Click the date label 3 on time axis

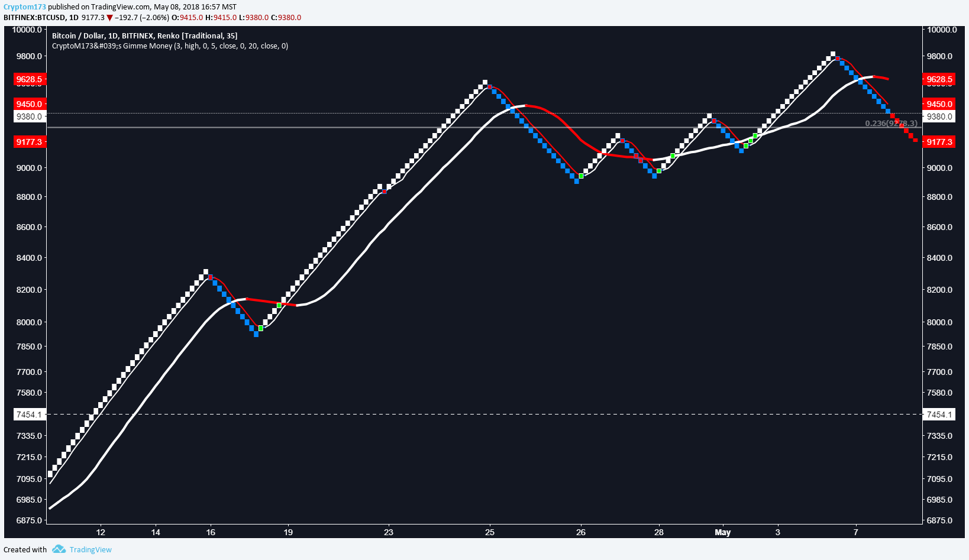(778, 532)
